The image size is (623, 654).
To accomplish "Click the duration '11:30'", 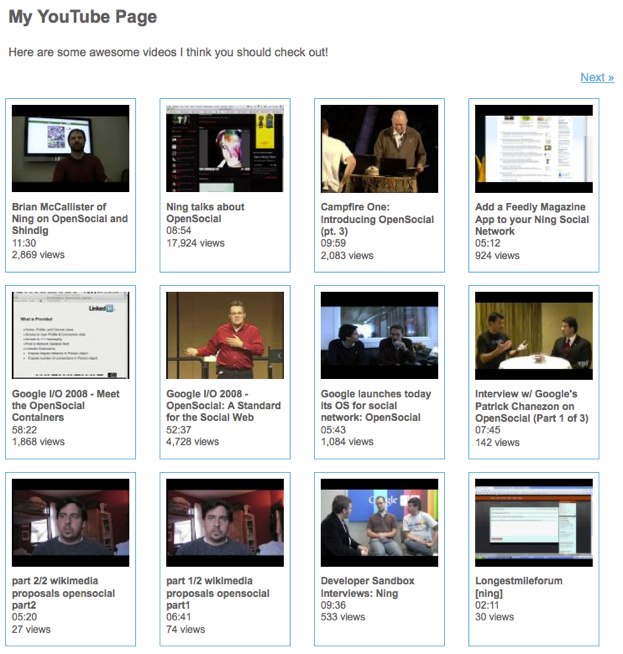I will 24,243.
